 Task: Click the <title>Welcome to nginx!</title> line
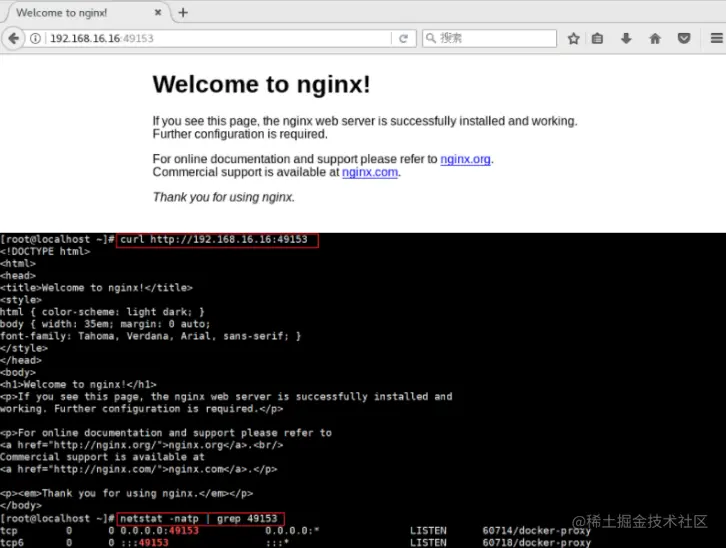coord(96,288)
